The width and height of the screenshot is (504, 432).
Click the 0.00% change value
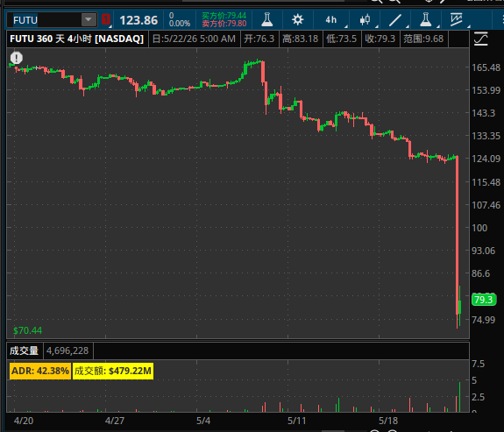click(x=180, y=24)
